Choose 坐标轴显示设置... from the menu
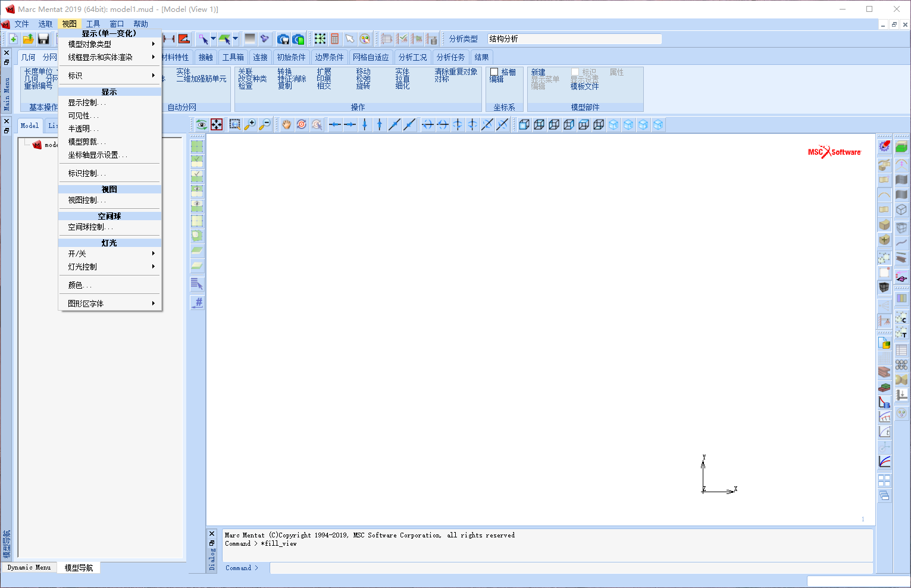The width and height of the screenshot is (911, 588). [x=110, y=155]
